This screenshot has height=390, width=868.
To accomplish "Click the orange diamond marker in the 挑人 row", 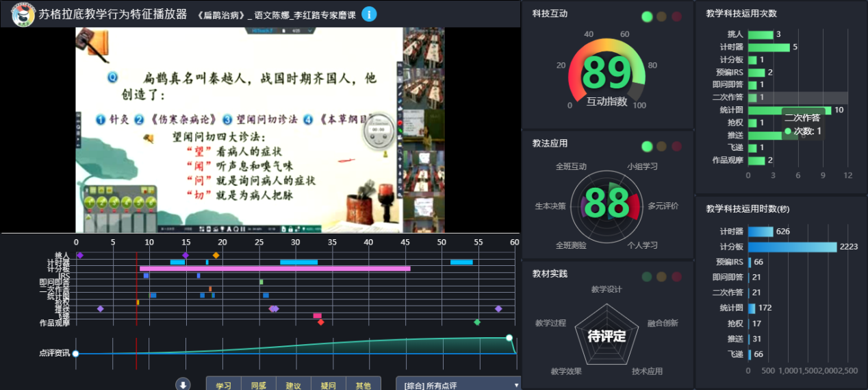I will 216,256.
